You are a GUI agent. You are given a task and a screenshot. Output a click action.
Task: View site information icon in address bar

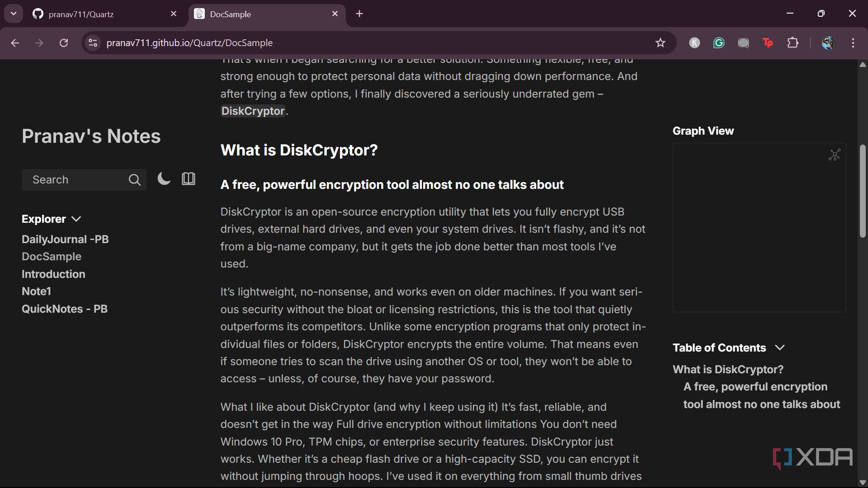pos(93,43)
